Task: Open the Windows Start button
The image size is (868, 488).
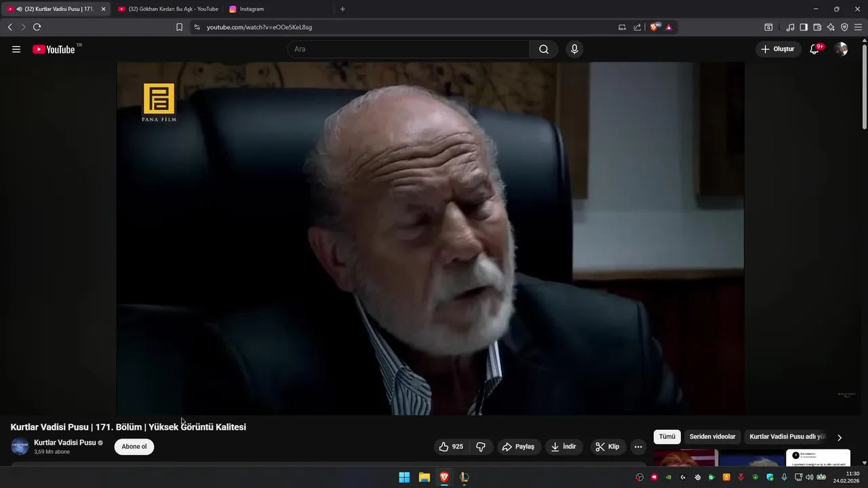Action: coord(404,477)
